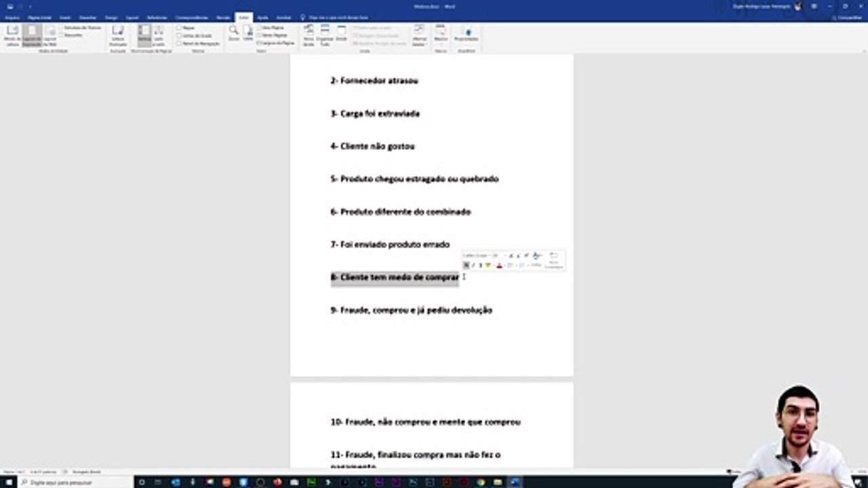Click selected line '8- Cliente tem medo de comprar'
The width and height of the screenshot is (868, 488).
pyautogui.click(x=395, y=277)
